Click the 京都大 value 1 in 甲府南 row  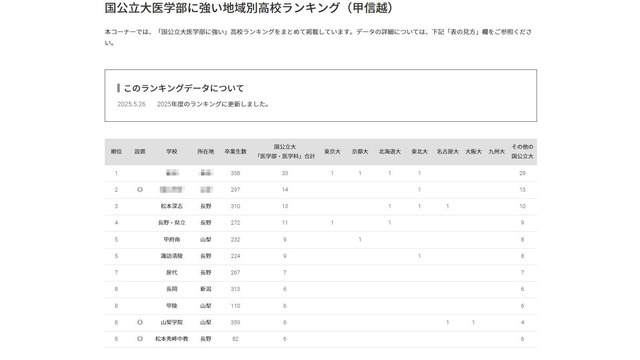pos(360,240)
